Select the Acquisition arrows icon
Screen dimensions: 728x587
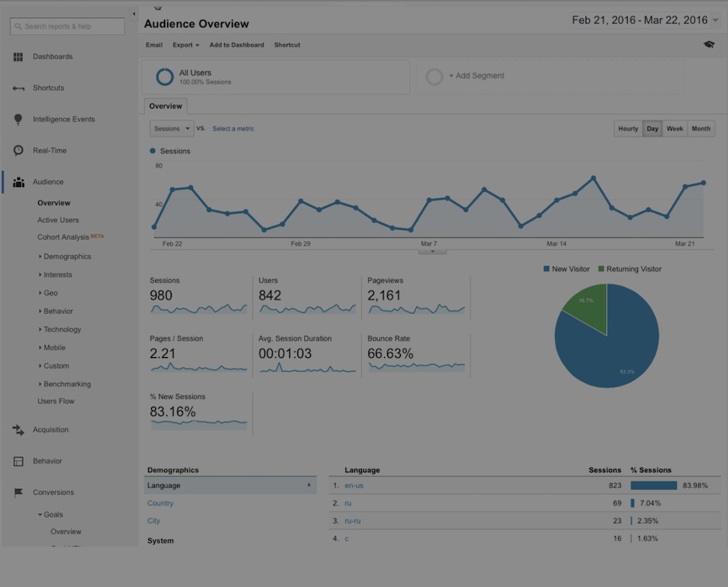click(x=19, y=430)
